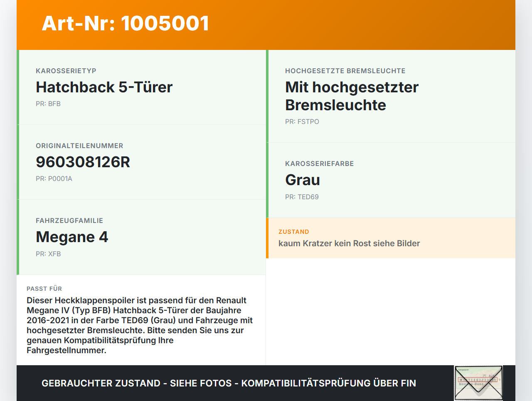This screenshot has height=401, width=532.
Task: Click the Zustand condition note box
Action: [391, 238]
